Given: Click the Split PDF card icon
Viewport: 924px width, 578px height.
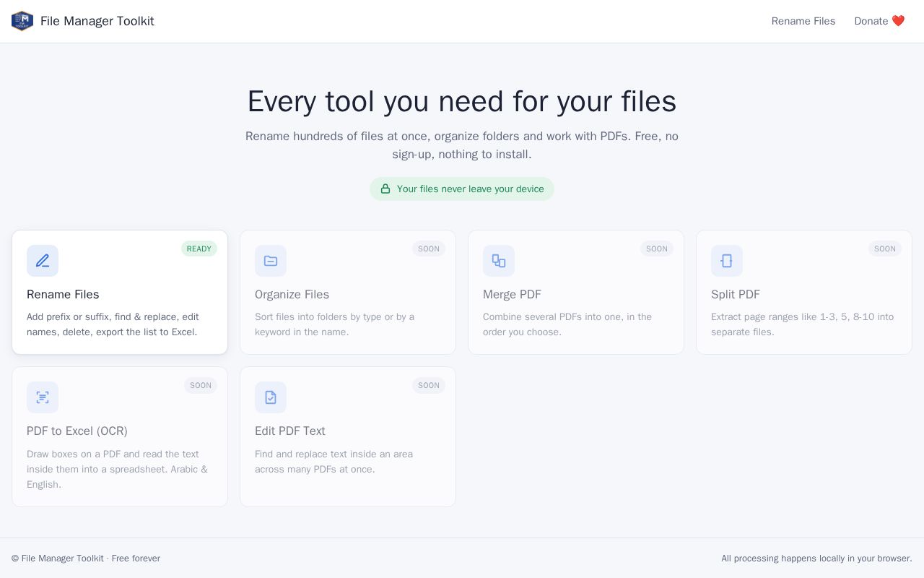Looking at the screenshot, I should tap(727, 261).
